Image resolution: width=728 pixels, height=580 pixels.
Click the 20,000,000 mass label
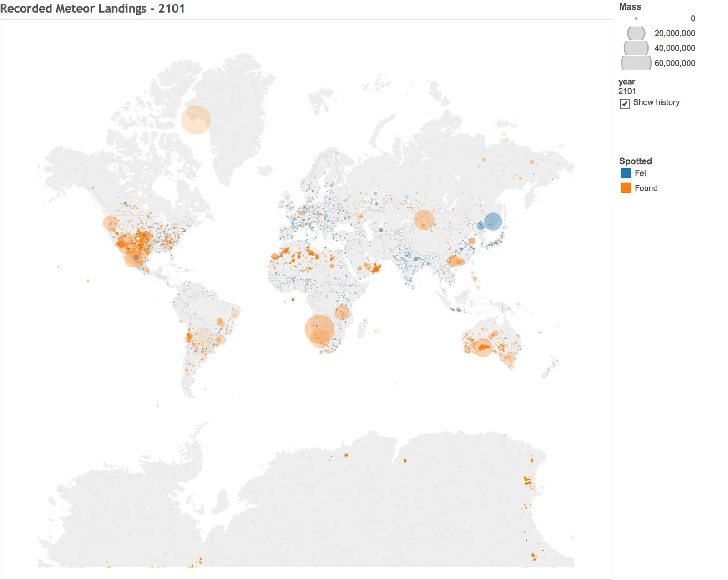(675, 34)
